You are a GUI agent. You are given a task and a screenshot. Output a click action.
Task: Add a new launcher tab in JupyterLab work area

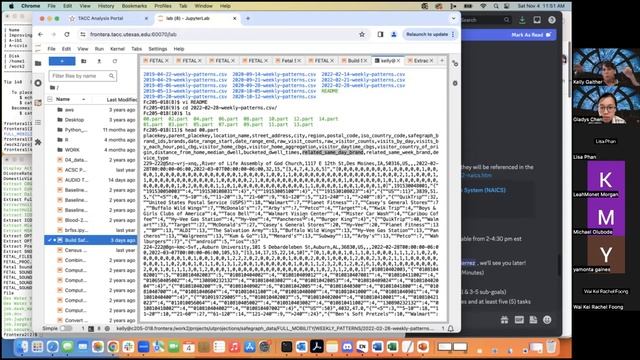442,60
